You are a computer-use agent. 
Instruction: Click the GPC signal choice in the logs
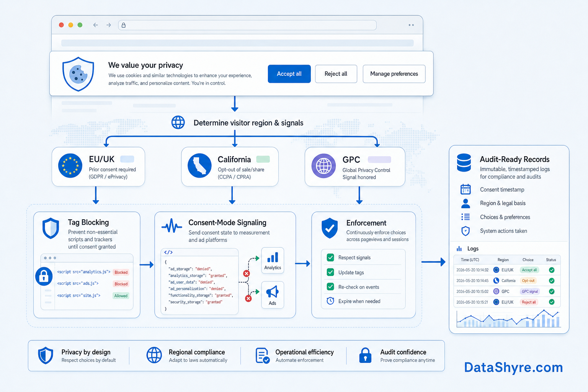(x=530, y=291)
